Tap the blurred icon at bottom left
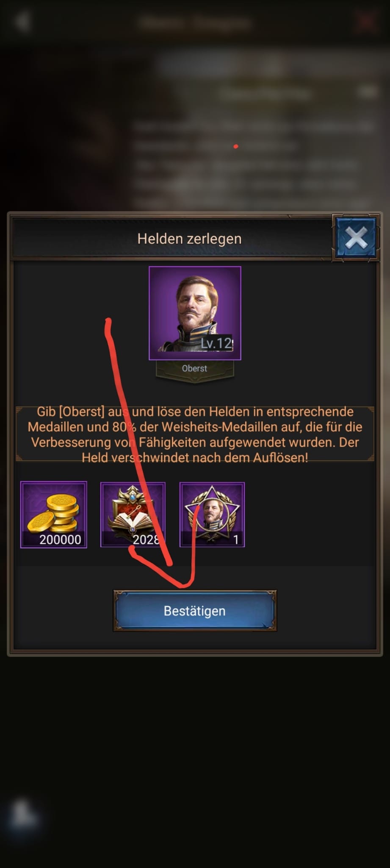This screenshot has height=868, width=390. (23, 813)
